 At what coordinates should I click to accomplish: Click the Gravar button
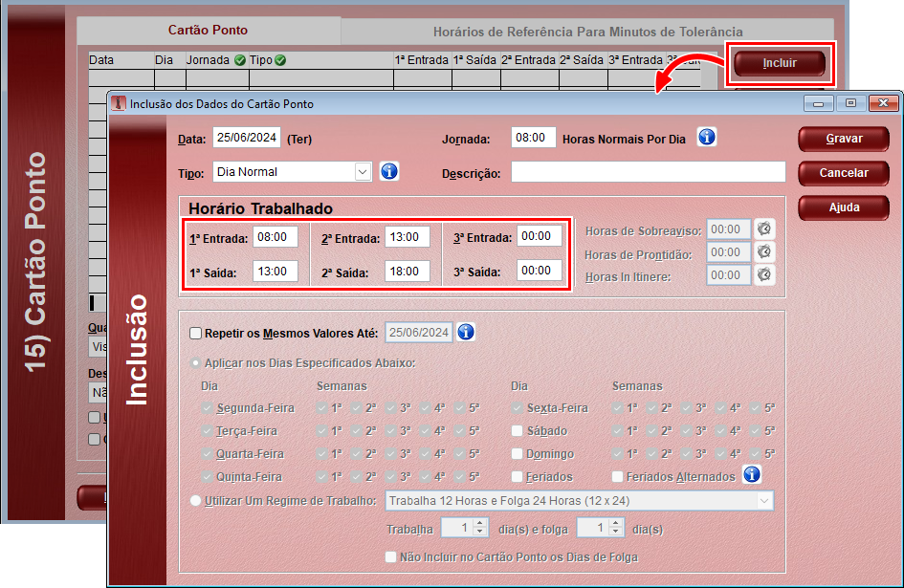844,139
